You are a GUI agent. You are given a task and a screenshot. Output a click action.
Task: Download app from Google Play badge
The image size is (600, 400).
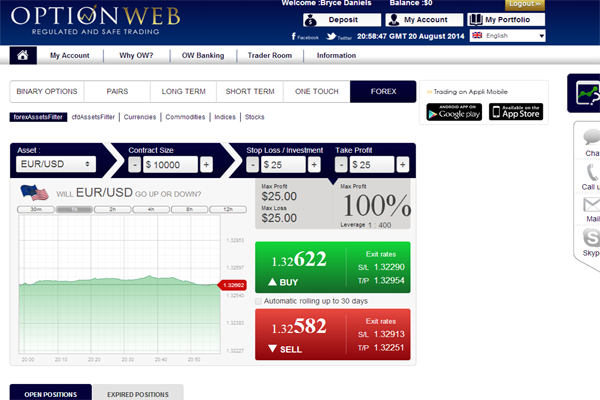point(454,112)
